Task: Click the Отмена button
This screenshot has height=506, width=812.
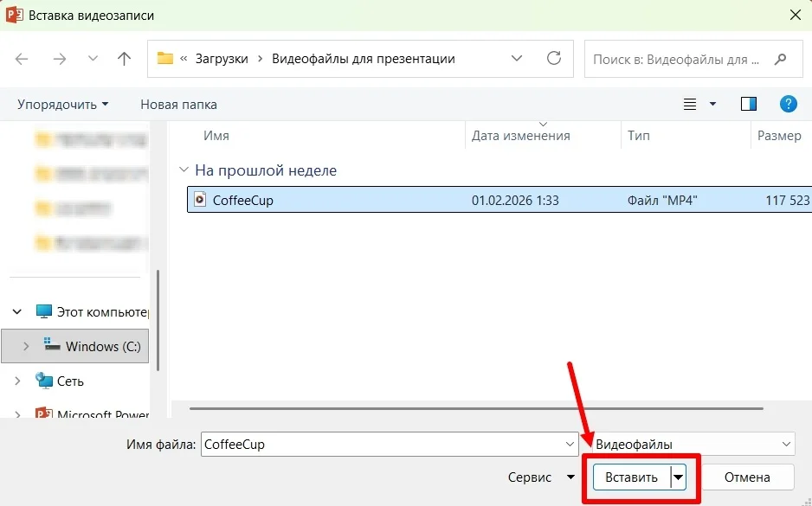Action: pyautogui.click(x=747, y=477)
